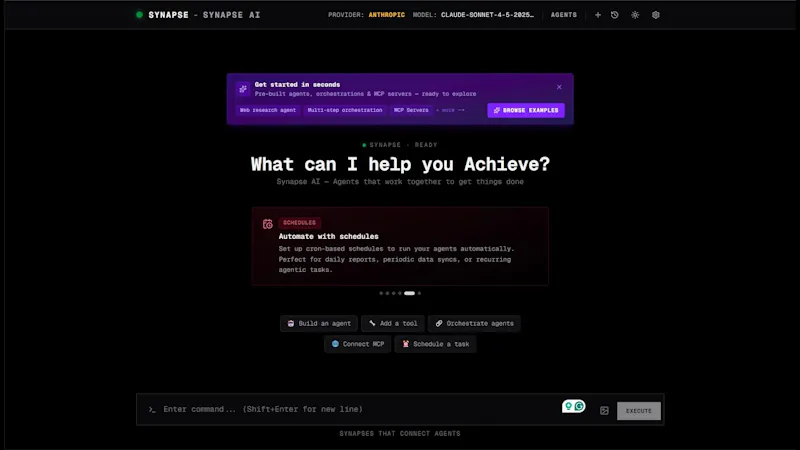Select the MCP Servers chip
Image resolution: width=800 pixels, height=450 pixels.
(x=411, y=110)
